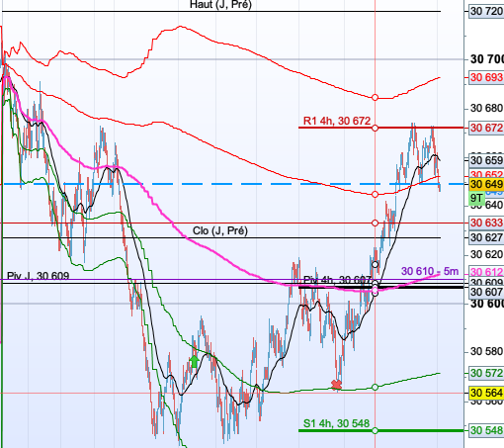504x448 pixels.
Task: Select the 'Piv 4h, 30 607' pivot label
Action: pos(337,280)
